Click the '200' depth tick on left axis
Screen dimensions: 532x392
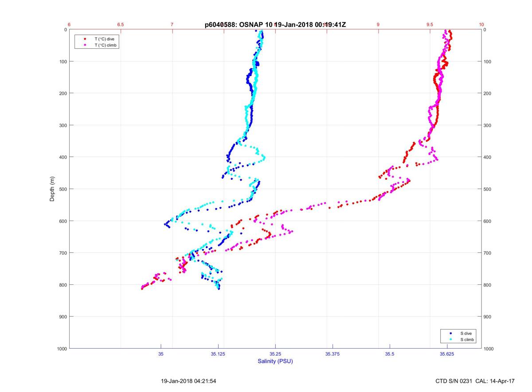(x=62, y=93)
